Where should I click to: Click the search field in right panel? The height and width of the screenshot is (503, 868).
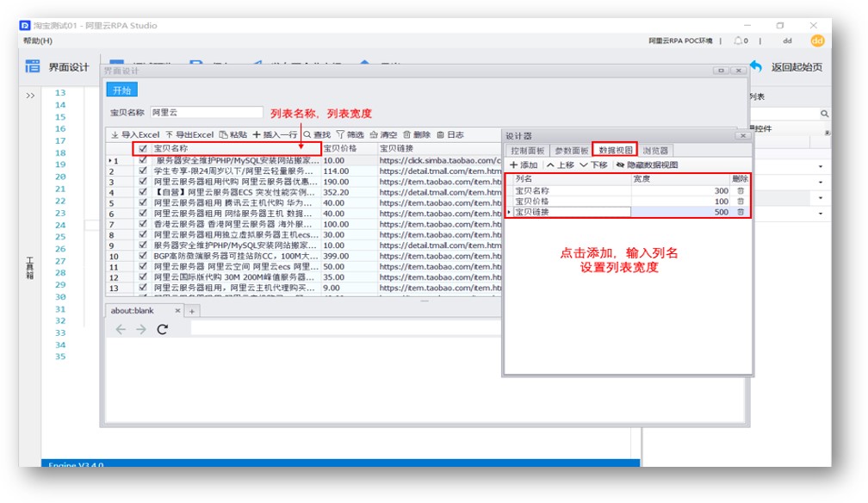click(784, 114)
